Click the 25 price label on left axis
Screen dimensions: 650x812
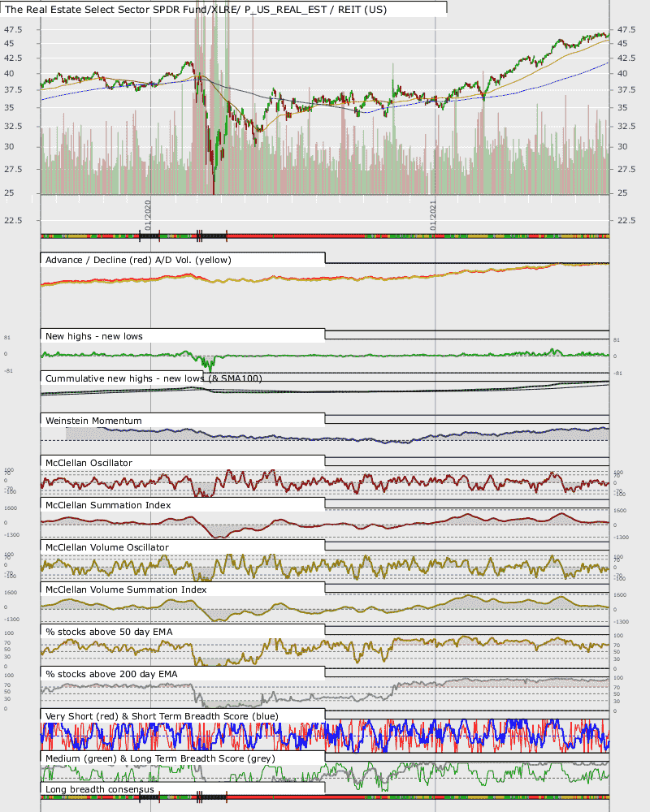click(x=9, y=192)
